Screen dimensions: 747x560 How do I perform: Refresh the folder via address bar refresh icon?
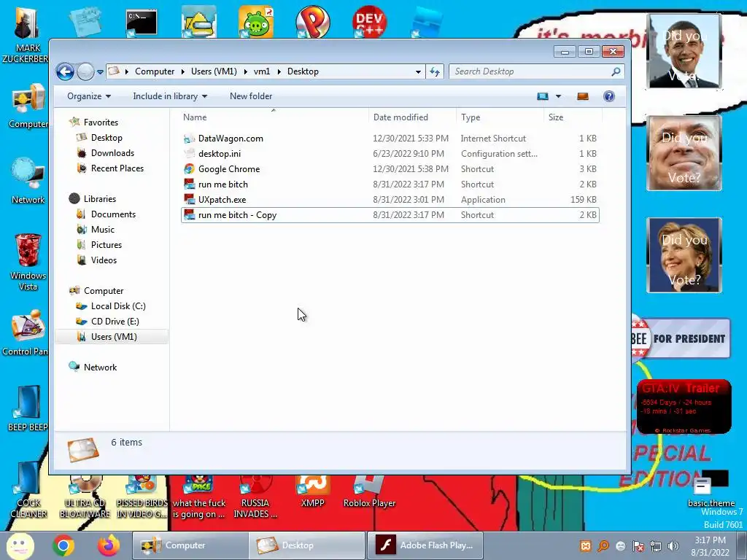point(435,71)
